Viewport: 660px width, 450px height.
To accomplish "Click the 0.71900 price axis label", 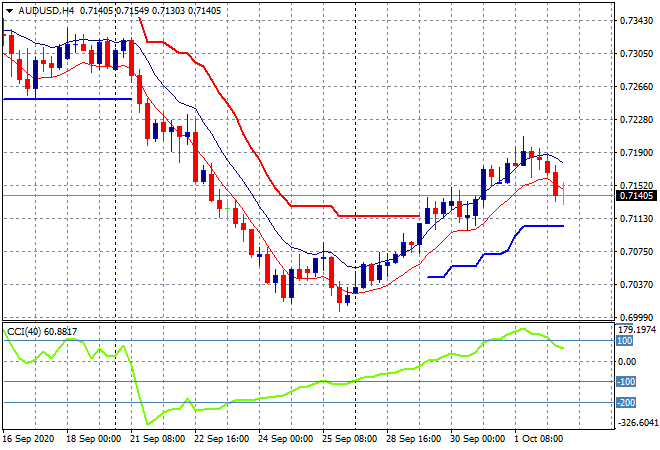I will point(636,152).
